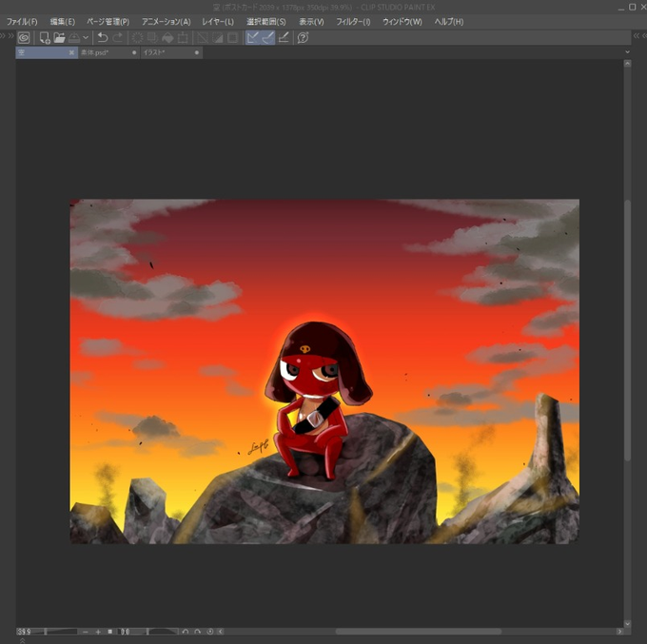Open the アニメーション(A) menu
The image size is (647, 644).
pyautogui.click(x=166, y=22)
